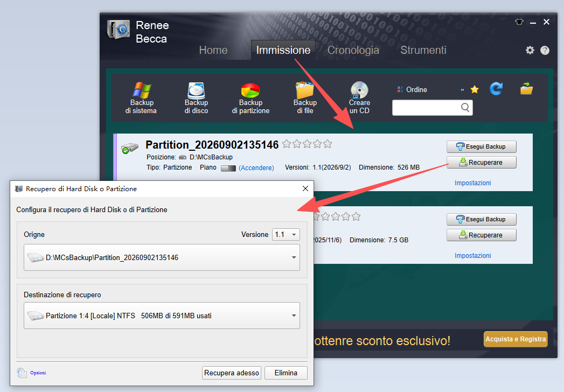Image resolution: width=564 pixels, height=392 pixels.
Task: Expand the Origne backup path dropdown
Action: pos(162,257)
